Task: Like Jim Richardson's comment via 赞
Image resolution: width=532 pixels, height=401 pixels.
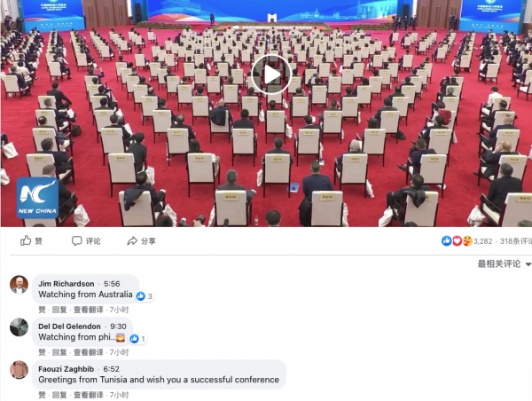Action: tap(42, 310)
